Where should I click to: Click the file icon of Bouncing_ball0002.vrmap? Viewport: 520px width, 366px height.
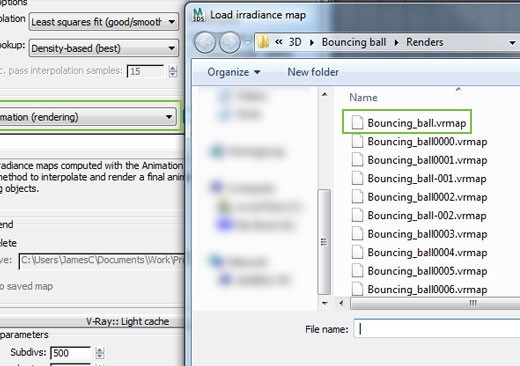pos(357,197)
